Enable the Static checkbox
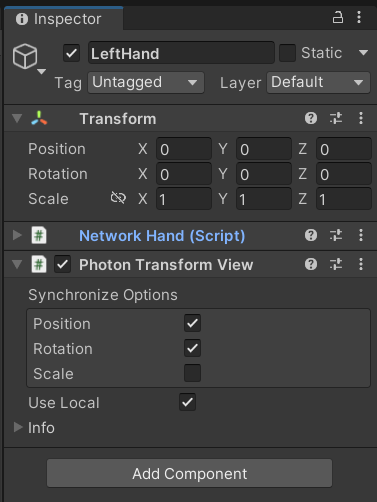Viewport: 377px width, 502px height. pos(287,53)
